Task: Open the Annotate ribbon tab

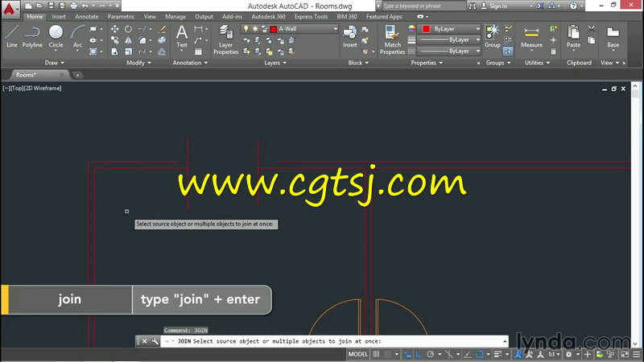Action: (x=87, y=16)
